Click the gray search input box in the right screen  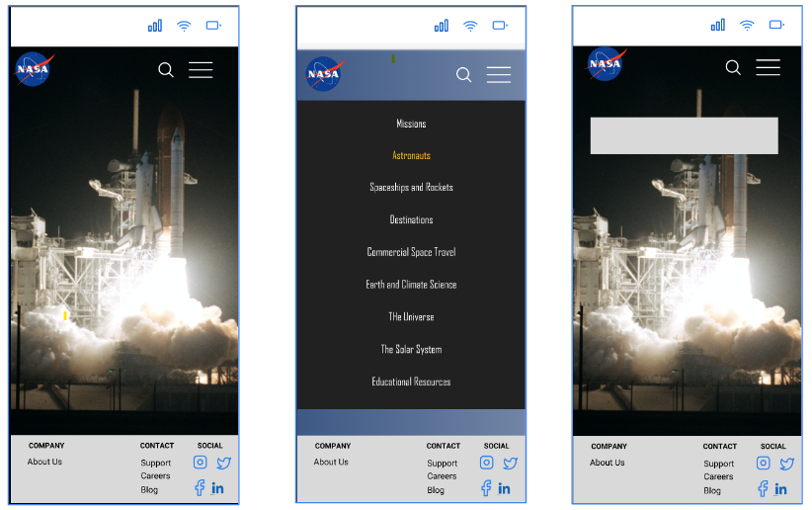coord(684,135)
